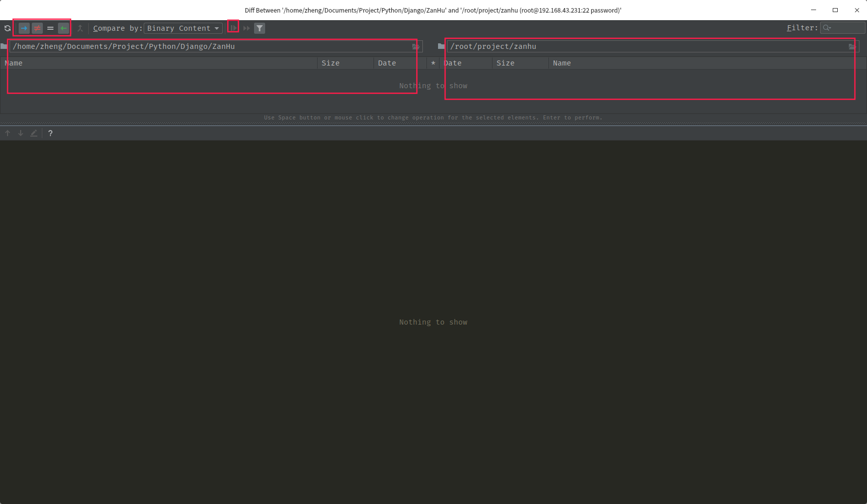Image resolution: width=867 pixels, height=504 pixels.
Task: Minimize the Diff window
Action: point(814,10)
